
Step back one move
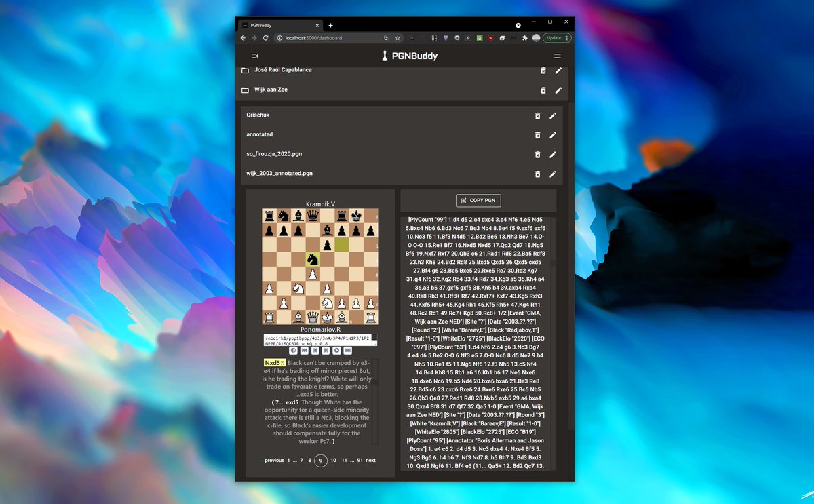pos(315,351)
